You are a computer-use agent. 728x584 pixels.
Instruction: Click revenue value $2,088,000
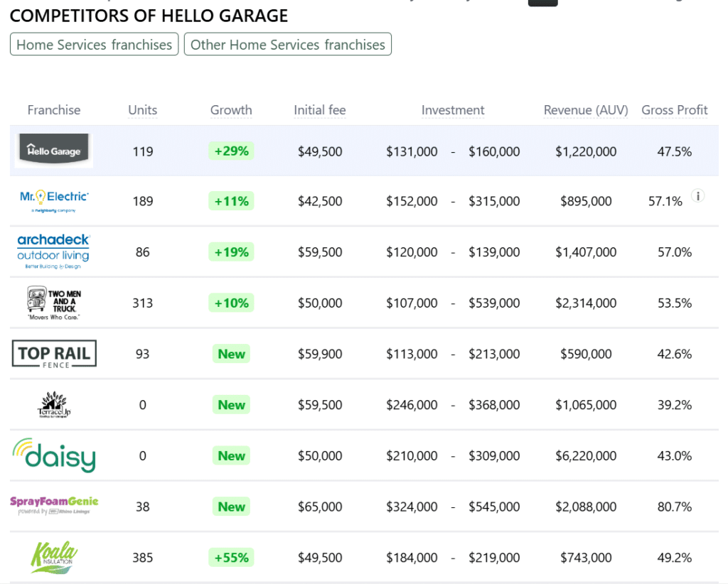tap(586, 507)
